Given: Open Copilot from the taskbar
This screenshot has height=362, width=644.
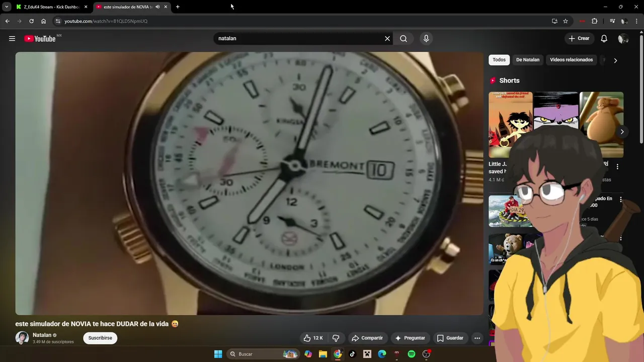Looking at the screenshot, I should click(x=308, y=354).
